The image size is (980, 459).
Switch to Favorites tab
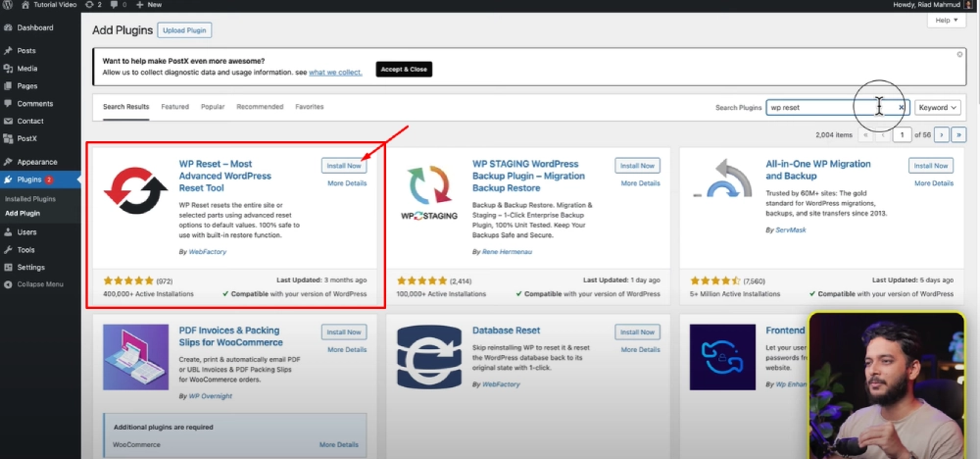click(x=310, y=107)
